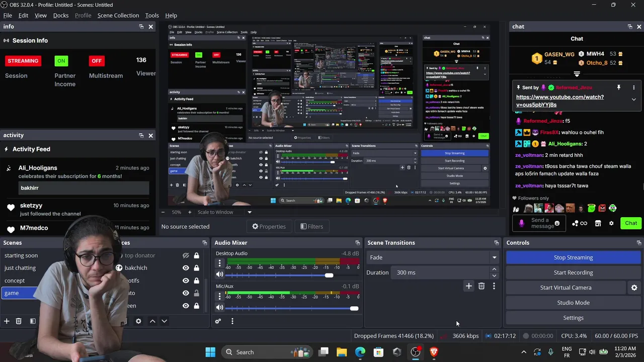Open source properties gear in Sources panel

pos(138,321)
